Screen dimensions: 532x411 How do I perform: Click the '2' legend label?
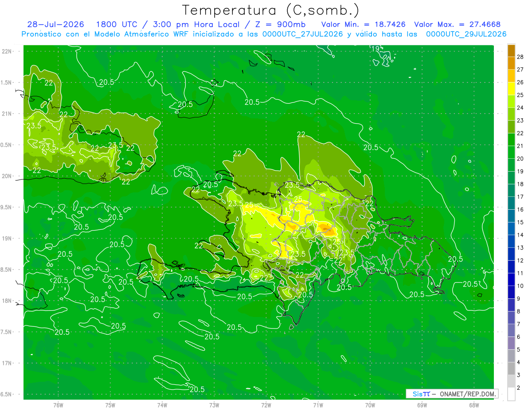519,388
